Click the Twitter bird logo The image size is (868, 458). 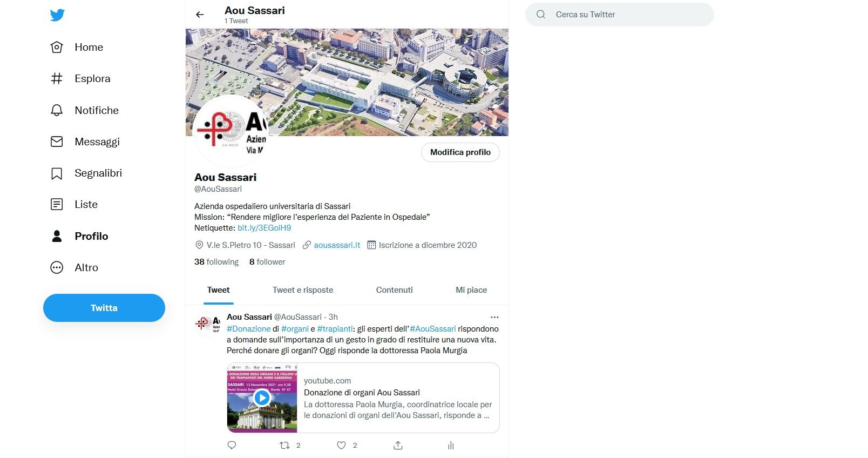tap(57, 15)
